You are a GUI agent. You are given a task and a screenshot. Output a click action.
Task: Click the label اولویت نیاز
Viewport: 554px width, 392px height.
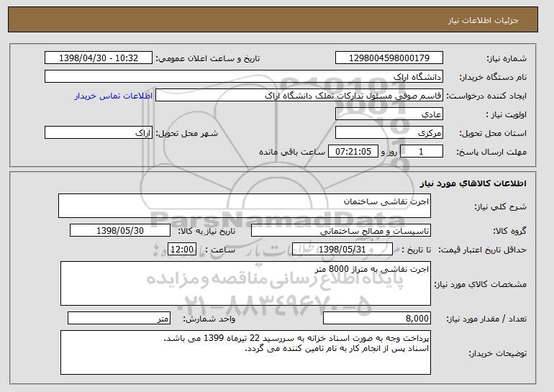click(x=507, y=115)
